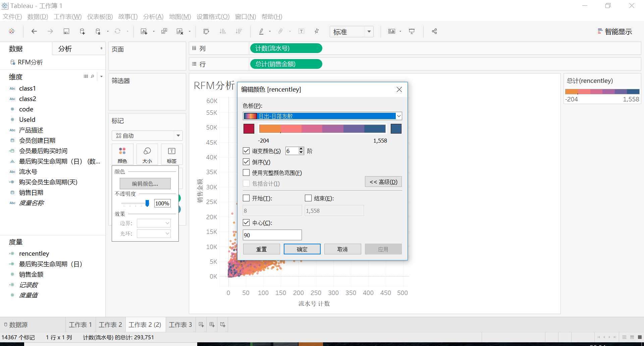The width and height of the screenshot is (644, 346).
Task: Click new worksheet tab icon at bottom
Action: coord(201,325)
